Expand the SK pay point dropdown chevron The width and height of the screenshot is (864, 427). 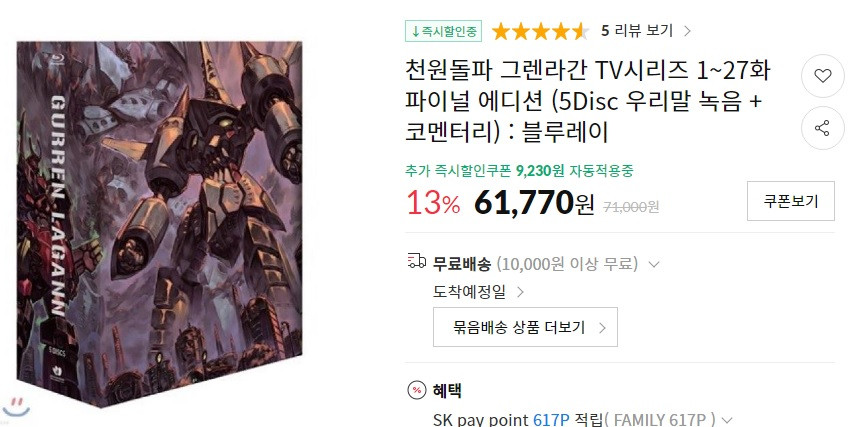[x=727, y=420]
